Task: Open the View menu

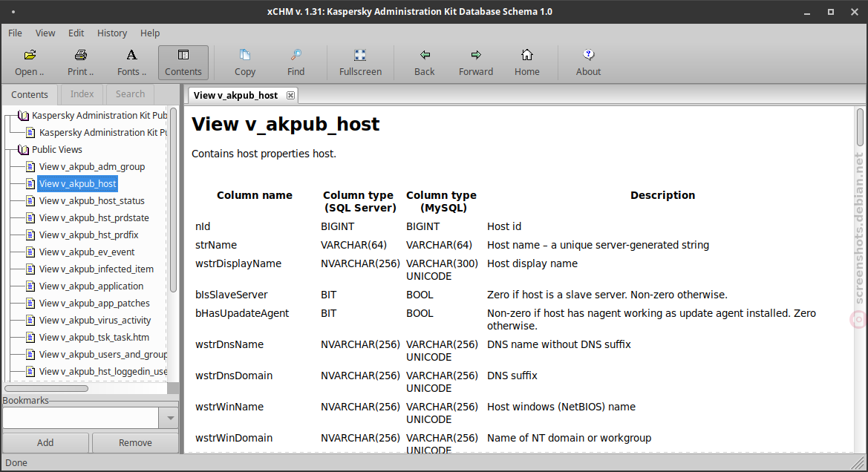Action: tap(45, 33)
